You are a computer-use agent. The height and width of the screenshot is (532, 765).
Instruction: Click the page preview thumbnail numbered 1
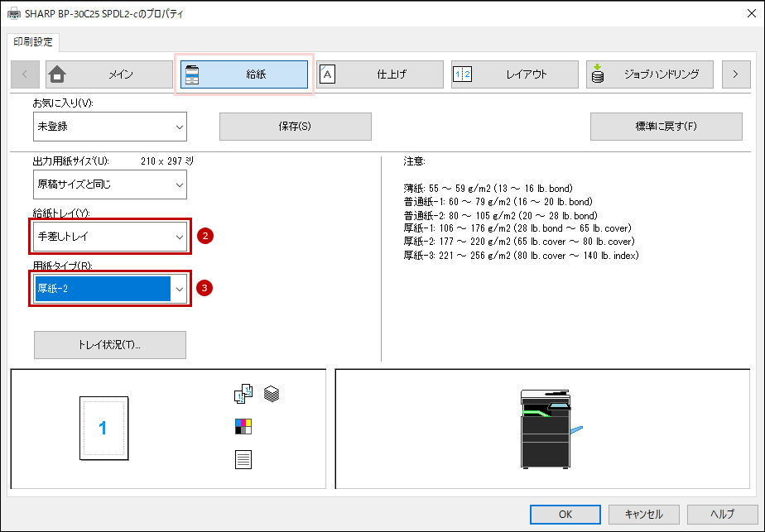click(x=104, y=428)
